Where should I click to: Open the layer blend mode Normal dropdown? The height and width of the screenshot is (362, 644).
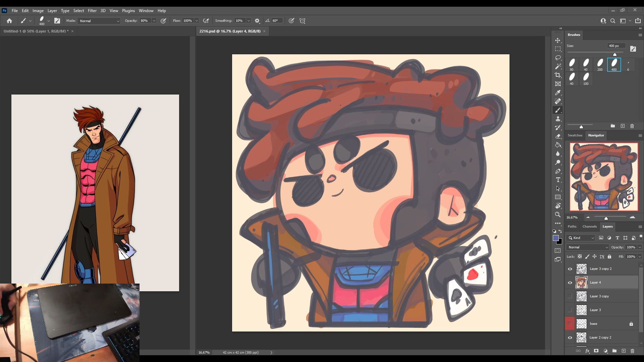pyautogui.click(x=588, y=247)
